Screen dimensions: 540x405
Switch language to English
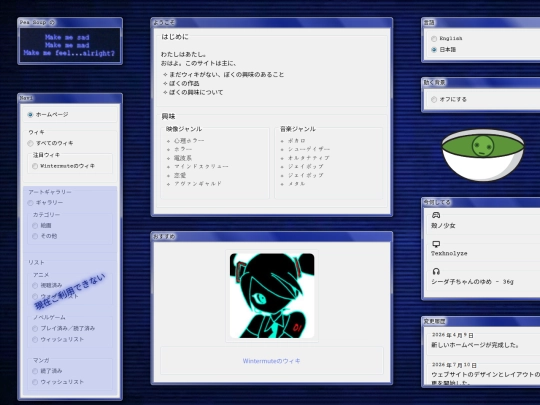[x=434, y=39]
